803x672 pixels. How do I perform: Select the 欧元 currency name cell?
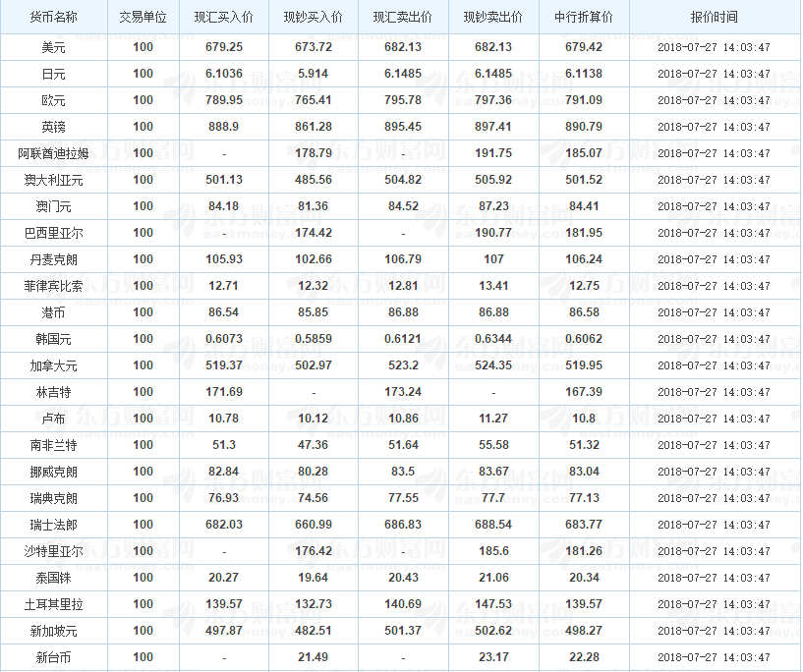[54, 101]
